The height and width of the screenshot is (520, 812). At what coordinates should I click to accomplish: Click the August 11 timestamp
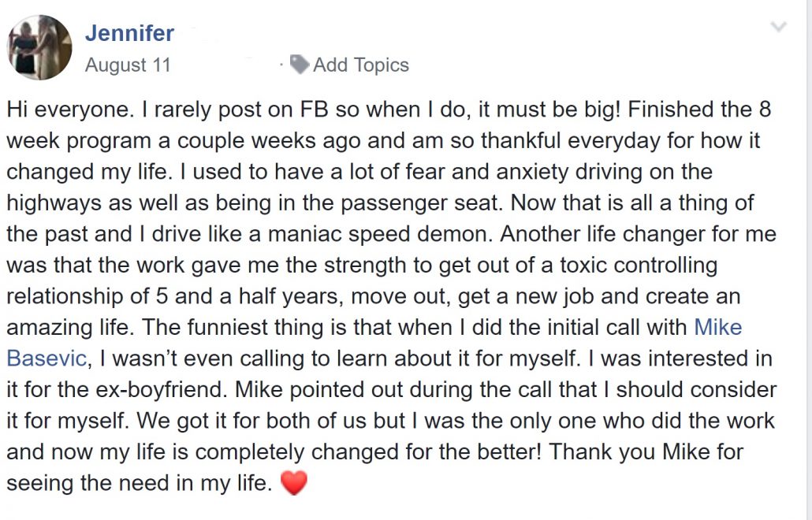(128, 65)
